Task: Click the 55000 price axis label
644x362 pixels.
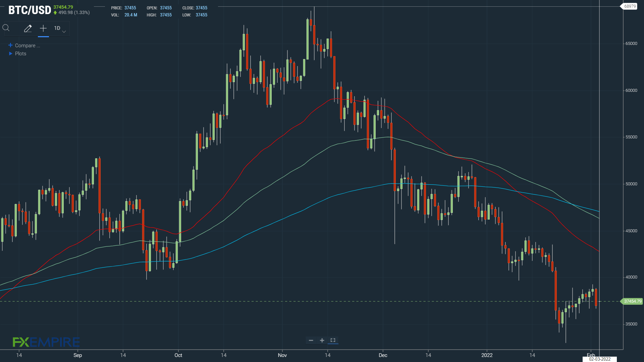Action: (x=631, y=137)
